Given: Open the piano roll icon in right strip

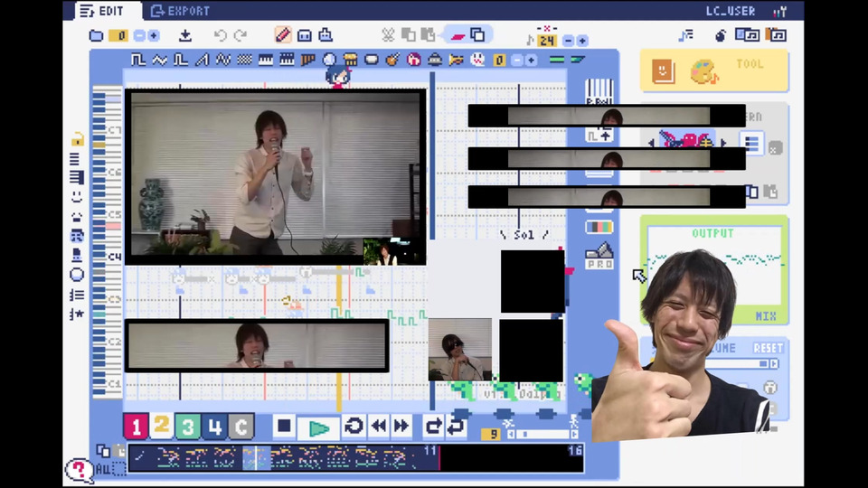Looking at the screenshot, I should point(599,91).
